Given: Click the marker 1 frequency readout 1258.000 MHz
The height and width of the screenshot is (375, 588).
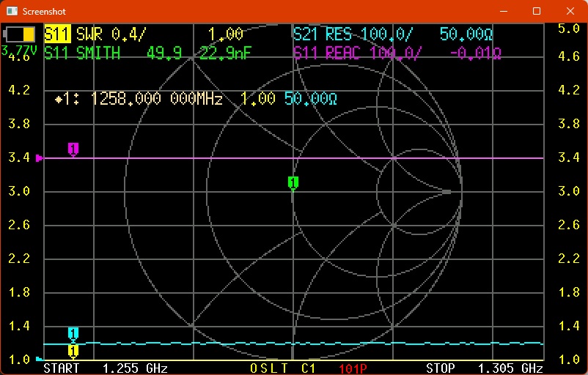Looking at the screenshot, I should (156, 99).
